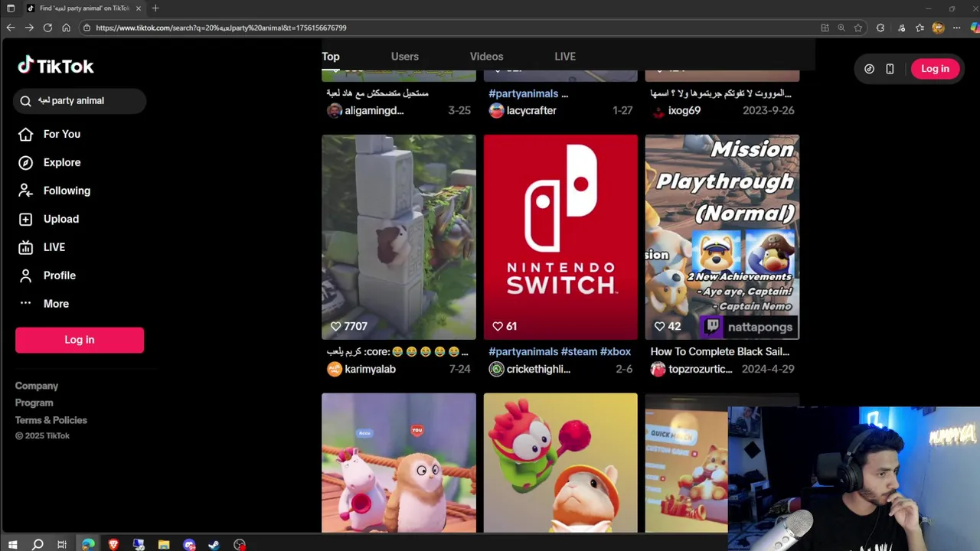Click the '2024-4-29' date text

(768, 369)
